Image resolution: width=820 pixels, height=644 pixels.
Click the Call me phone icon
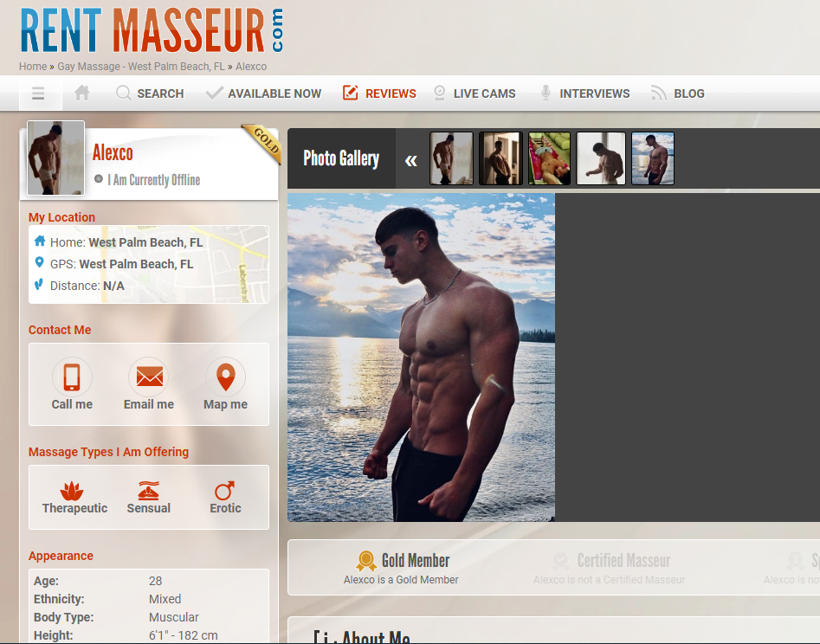72,377
